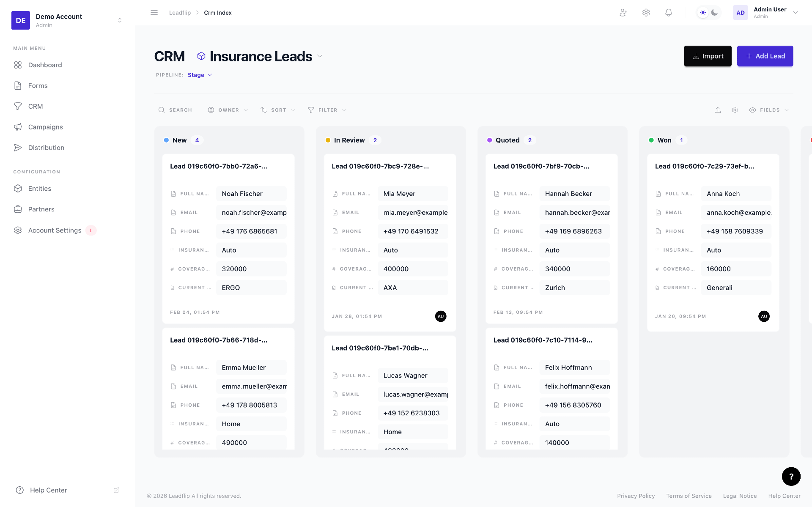
Task: Click the Search field above the board
Action: [x=176, y=110]
